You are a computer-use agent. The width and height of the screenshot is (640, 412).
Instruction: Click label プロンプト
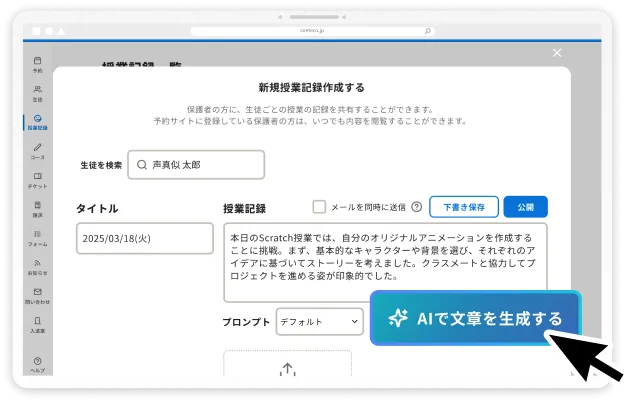(x=246, y=322)
